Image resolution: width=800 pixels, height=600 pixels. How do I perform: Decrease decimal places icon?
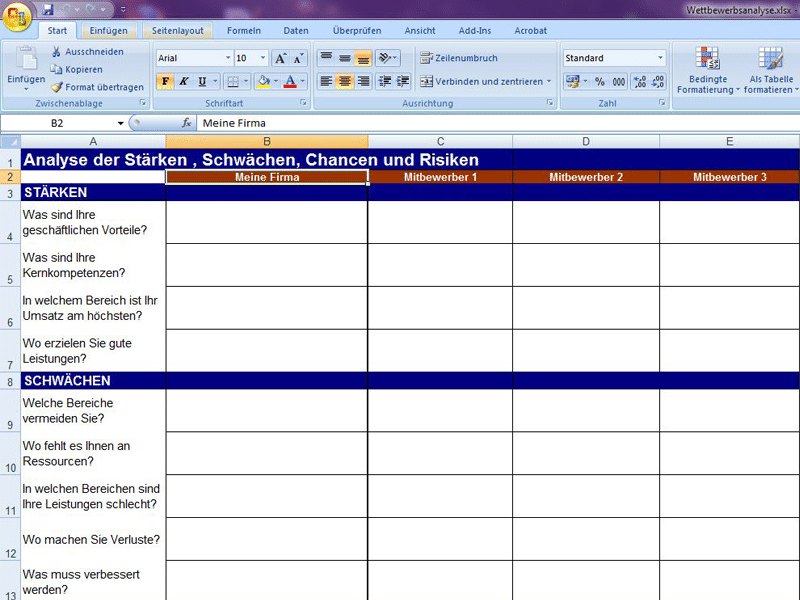coord(657,82)
